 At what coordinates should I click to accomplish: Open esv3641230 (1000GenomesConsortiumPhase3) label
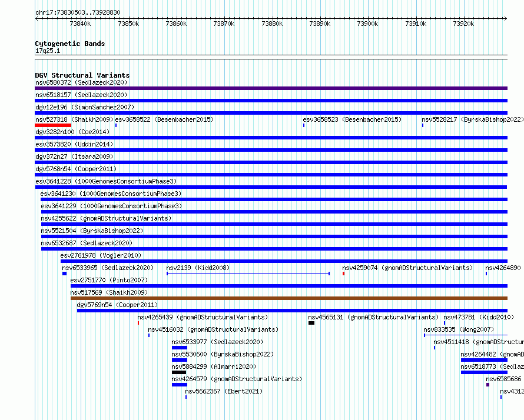pyautogui.click(x=111, y=194)
